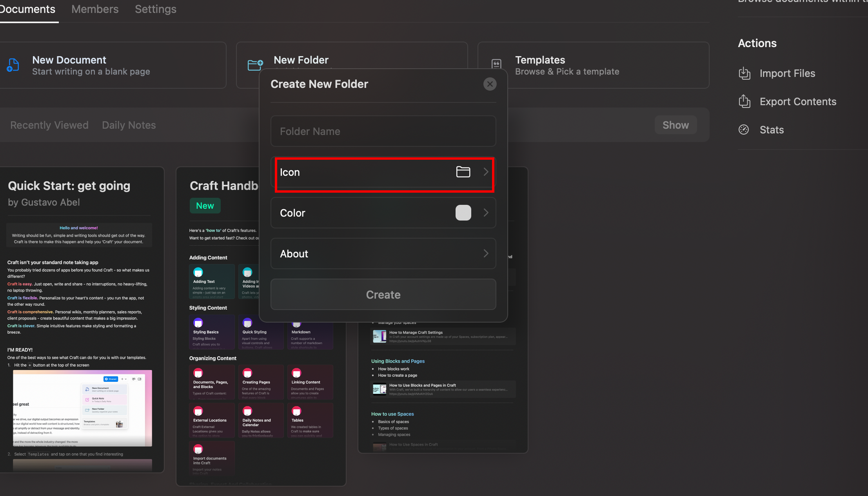This screenshot has width=868, height=496.
Task: Expand the About section chevron
Action: (x=486, y=253)
